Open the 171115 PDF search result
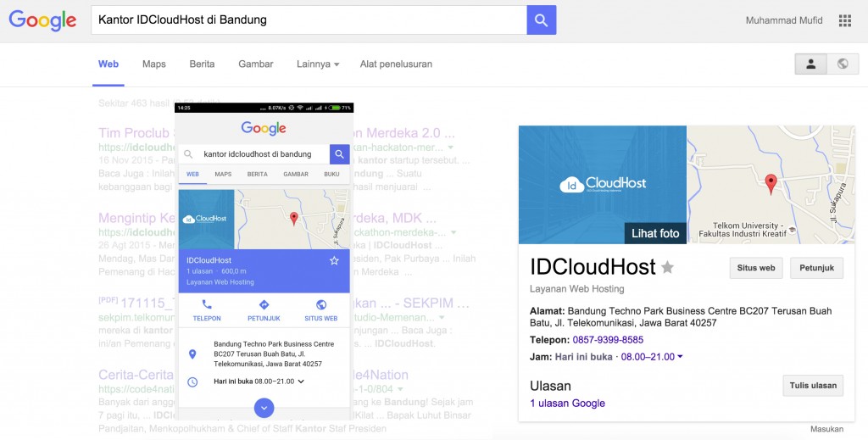Viewport: 868px width, 440px height. point(147,304)
